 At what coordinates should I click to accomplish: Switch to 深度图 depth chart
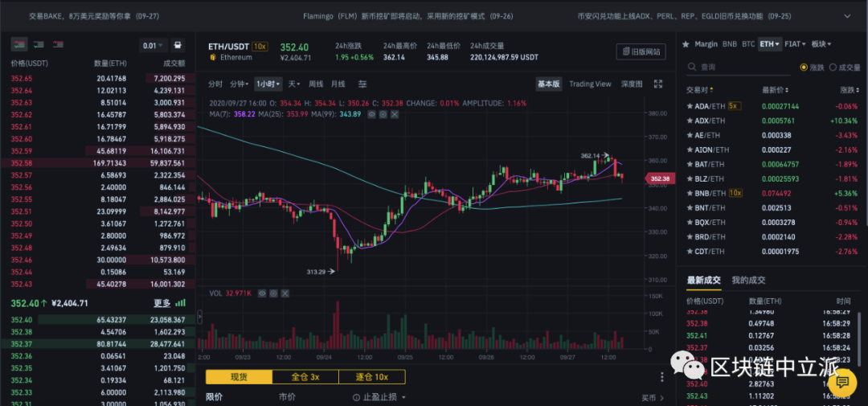[632, 84]
